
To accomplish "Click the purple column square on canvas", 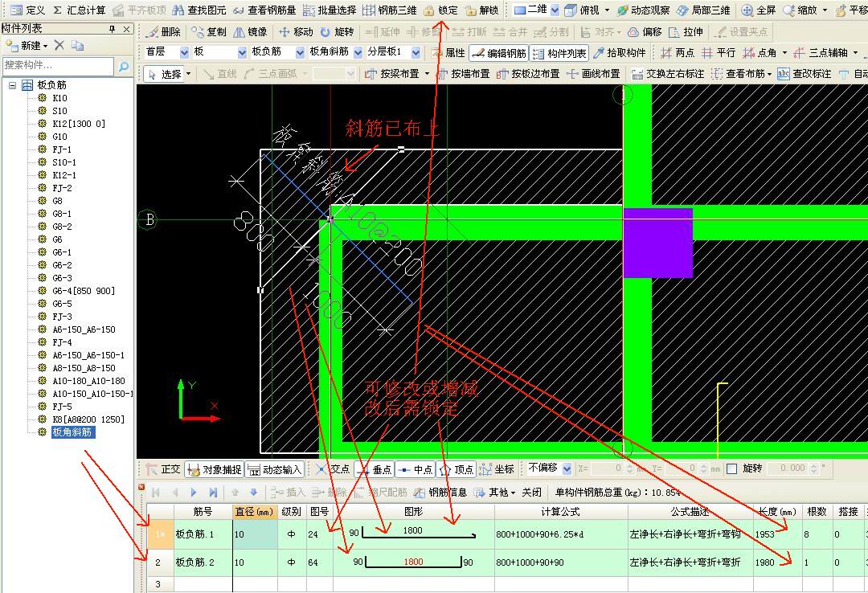I will point(657,243).
